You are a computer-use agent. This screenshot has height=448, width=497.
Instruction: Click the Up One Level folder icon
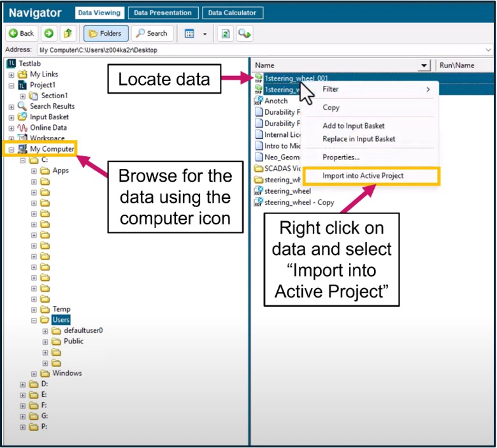(68, 34)
